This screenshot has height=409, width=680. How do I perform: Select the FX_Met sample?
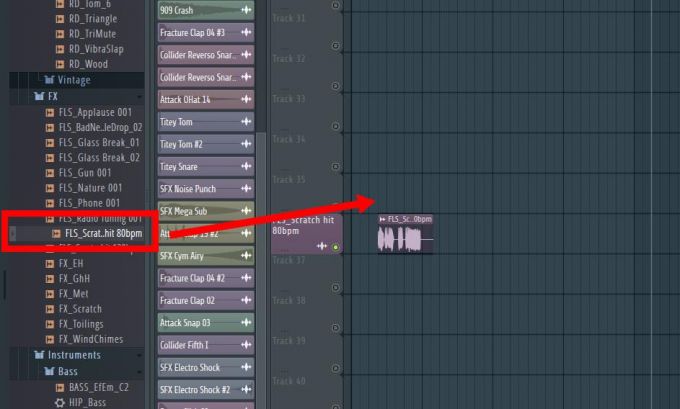point(73,294)
